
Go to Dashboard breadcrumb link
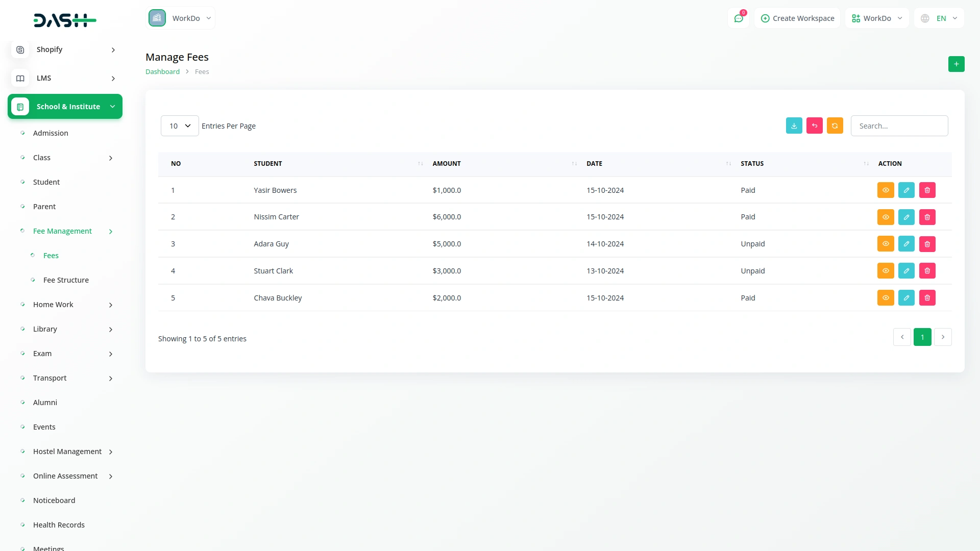[x=162, y=72]
